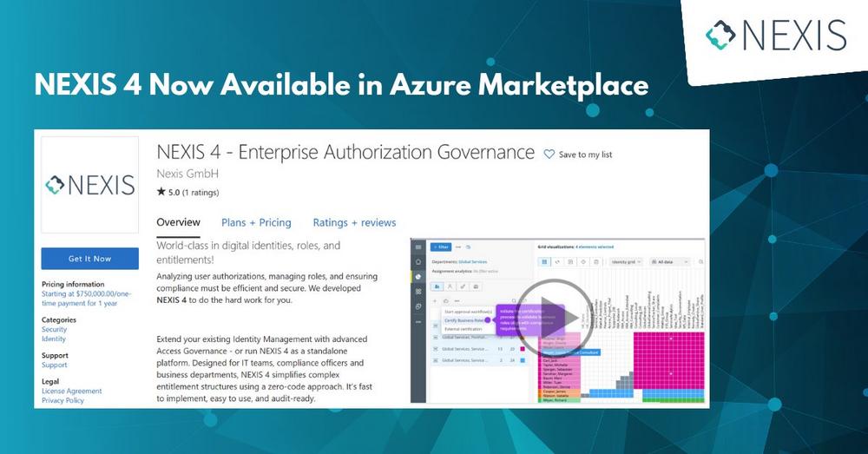Viewport: 868px width, 454px height.
Task: Open the Privacy Policy link
Action: tap(62, 401)
